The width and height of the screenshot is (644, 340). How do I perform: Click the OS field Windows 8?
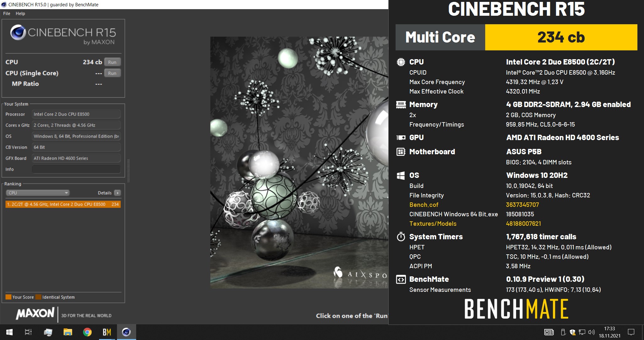click(76, 136)
